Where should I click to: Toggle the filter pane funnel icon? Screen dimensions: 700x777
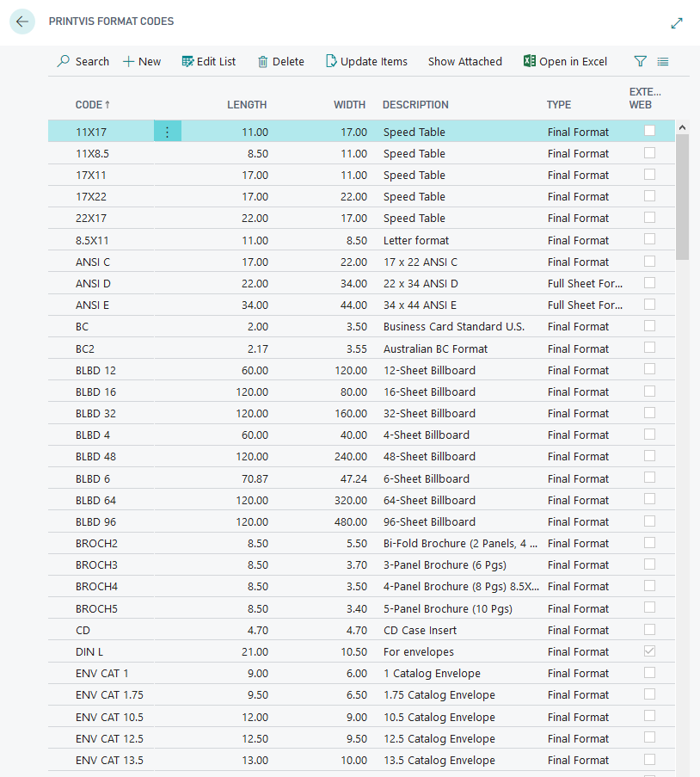pyautogui.click(x=640, y=61)
